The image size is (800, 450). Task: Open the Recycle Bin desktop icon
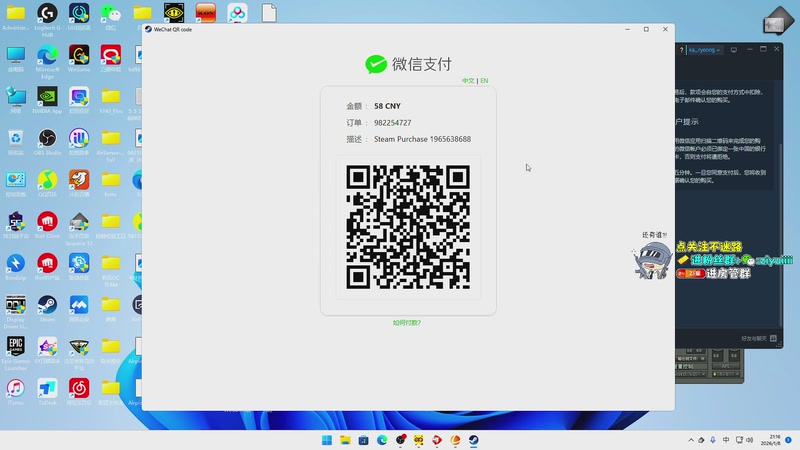pos(16,142)
